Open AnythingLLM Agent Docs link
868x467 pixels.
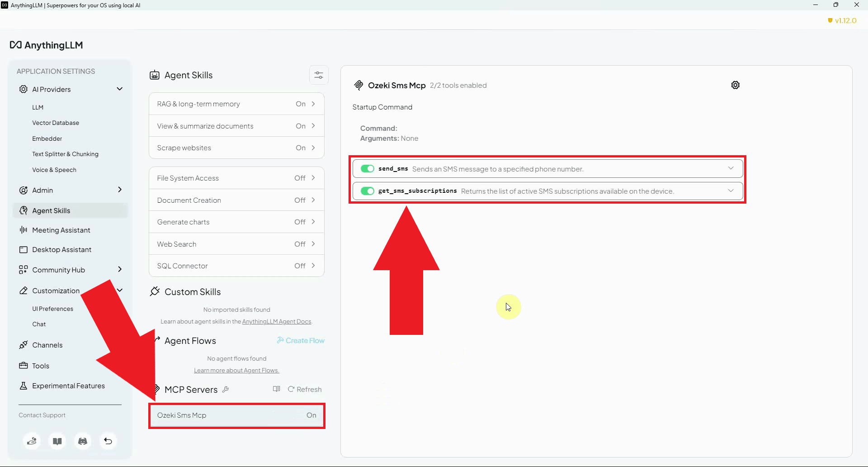pos(277,321)
